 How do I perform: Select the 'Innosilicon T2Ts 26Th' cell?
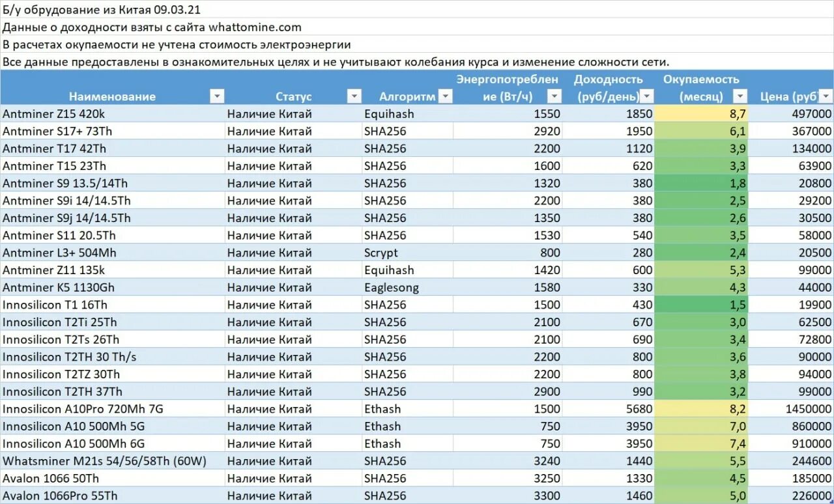pos(112,339)
